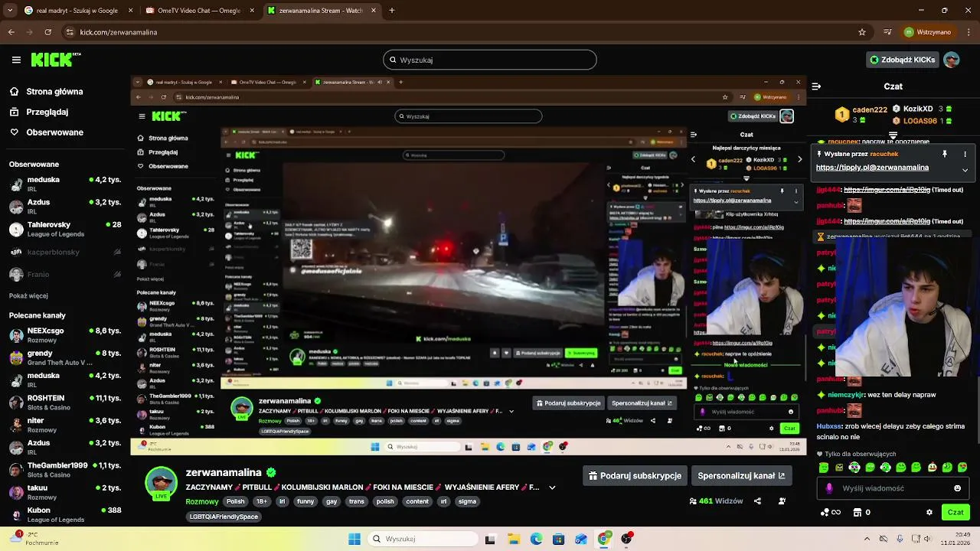
Task: Open ROSHTEIN recommended channel
Action: click(65, 403)
